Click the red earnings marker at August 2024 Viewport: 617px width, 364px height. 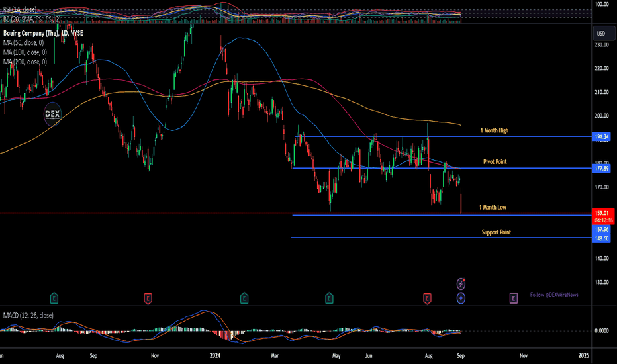[427, 298]
